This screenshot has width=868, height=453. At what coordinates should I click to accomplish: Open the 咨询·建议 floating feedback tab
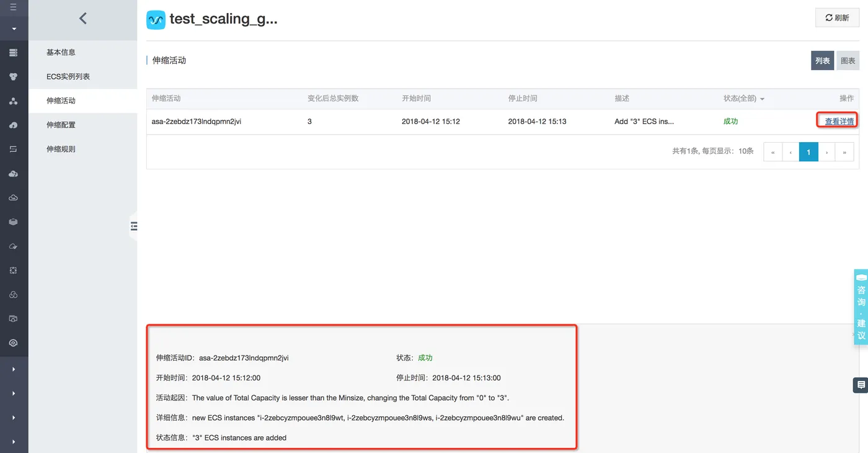click(861, 307)
